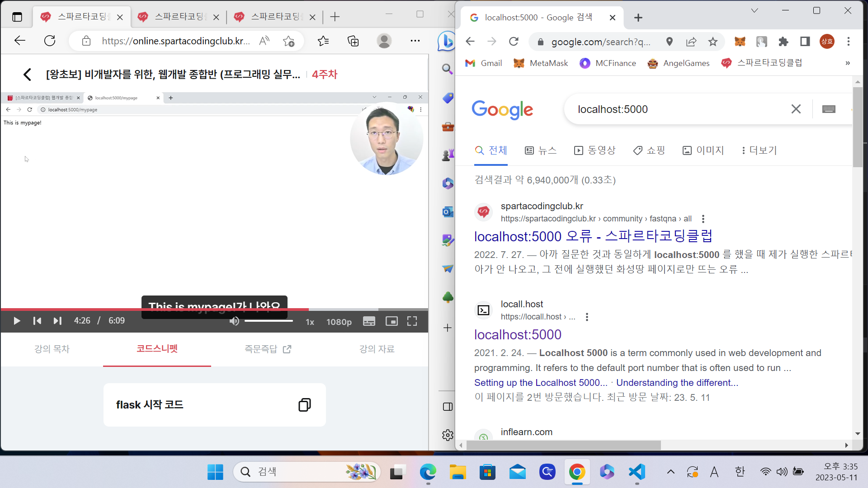The width and height of the screenshot is (868, 488).
Task: Share this page from Chrome address bar
Action: pyautogui.click(x=691, y=42)
